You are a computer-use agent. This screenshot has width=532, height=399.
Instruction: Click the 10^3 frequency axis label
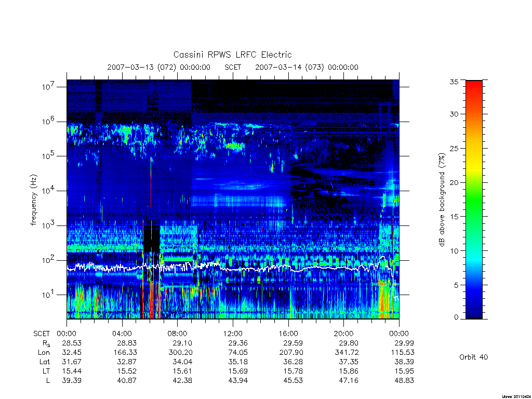pyautogui.click(x=49, y=225)
